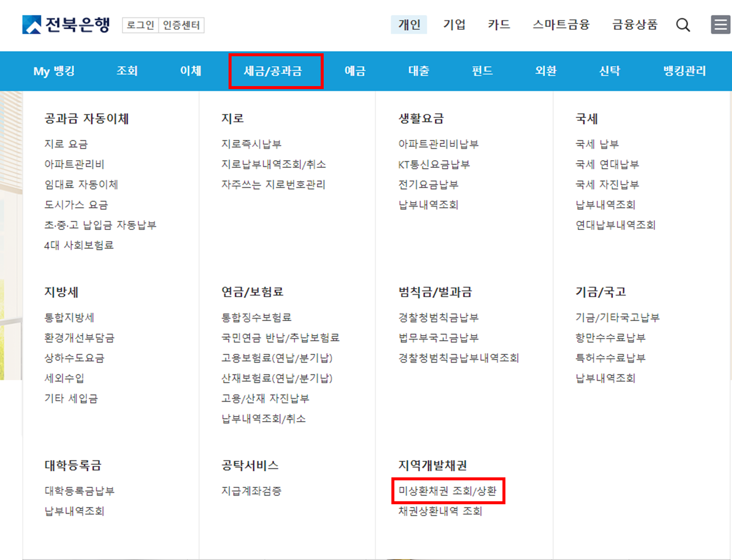Select 아파트관리비납부 under 생활요금

point(438,144)
